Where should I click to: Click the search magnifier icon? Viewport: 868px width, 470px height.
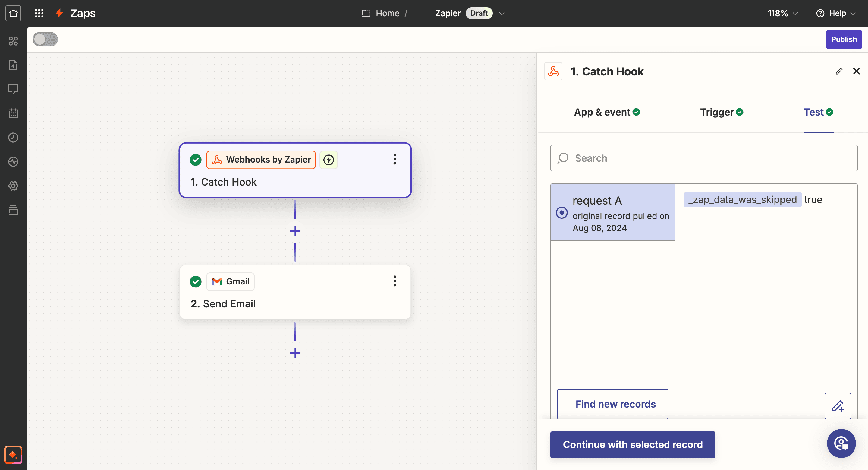(x=563, y=158)
